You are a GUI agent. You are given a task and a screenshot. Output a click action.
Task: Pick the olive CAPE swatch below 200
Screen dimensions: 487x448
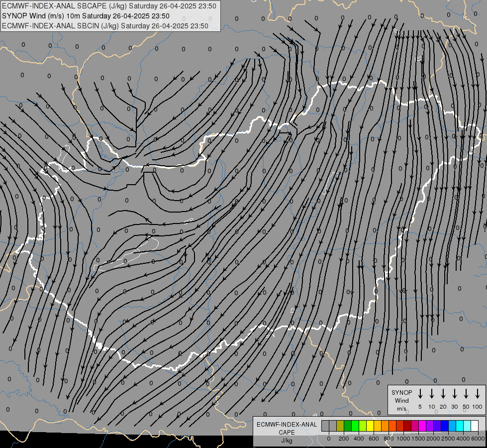340,426
